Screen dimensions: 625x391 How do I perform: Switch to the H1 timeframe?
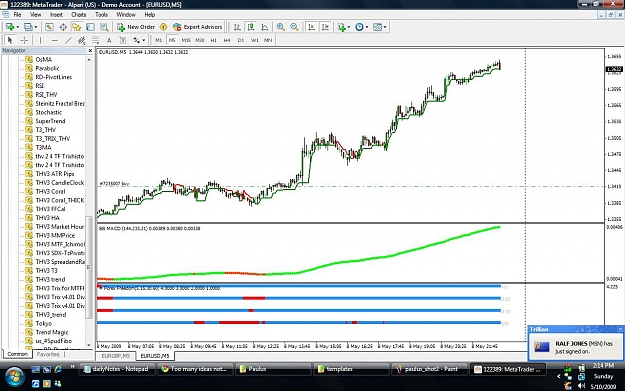(x=214, y=40)
